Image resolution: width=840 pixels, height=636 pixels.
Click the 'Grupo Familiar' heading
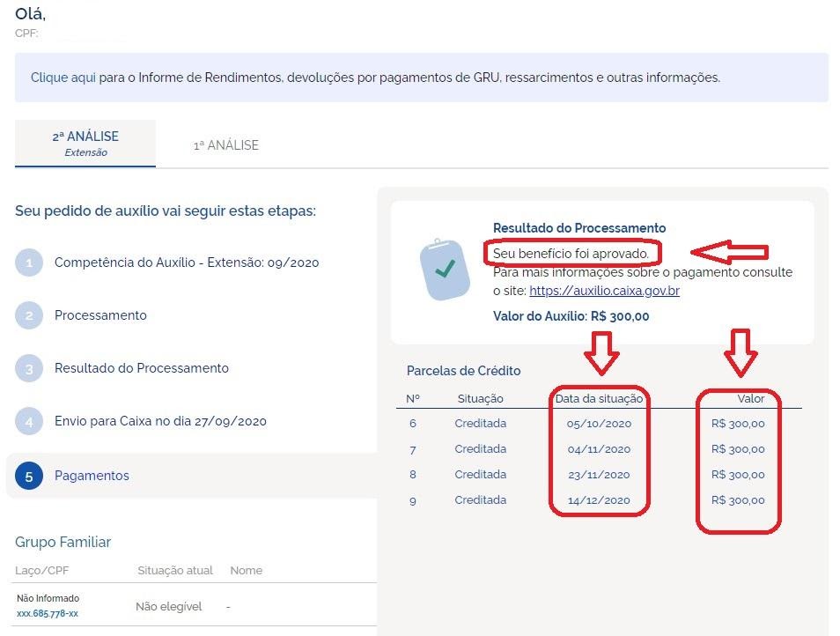[x=63, y=543]
